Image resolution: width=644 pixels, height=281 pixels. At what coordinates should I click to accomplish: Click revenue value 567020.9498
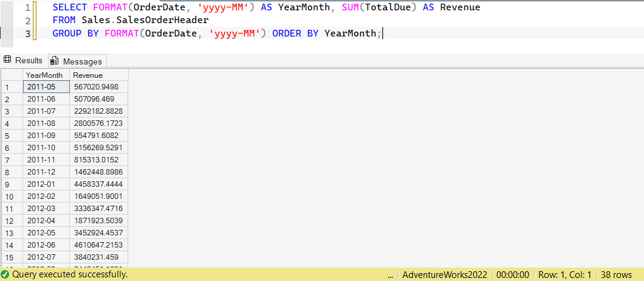pos(98,87)
